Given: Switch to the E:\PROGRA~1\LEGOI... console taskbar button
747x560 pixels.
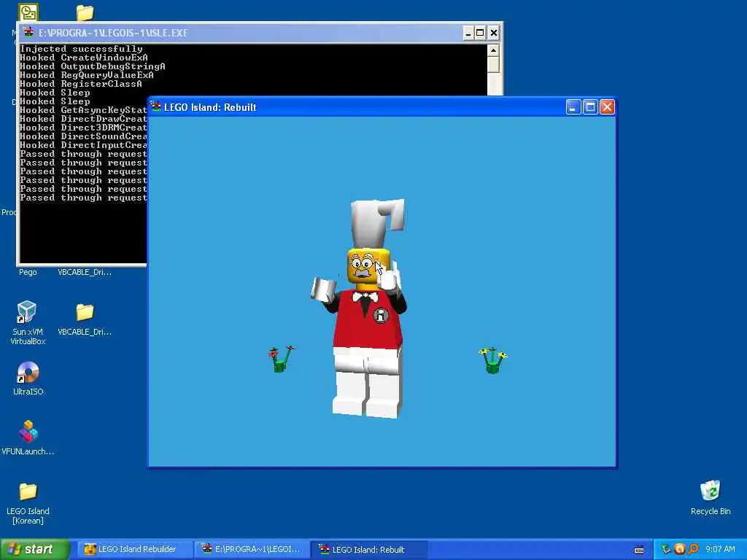Looking at the screenshot, I should (x=252, y=550).
